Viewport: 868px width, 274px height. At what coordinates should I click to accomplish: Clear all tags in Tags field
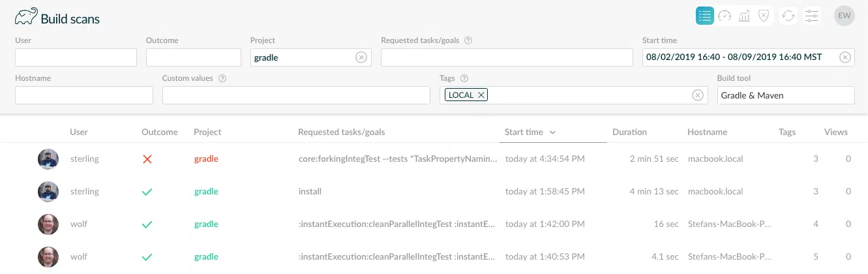pos(697,95)
